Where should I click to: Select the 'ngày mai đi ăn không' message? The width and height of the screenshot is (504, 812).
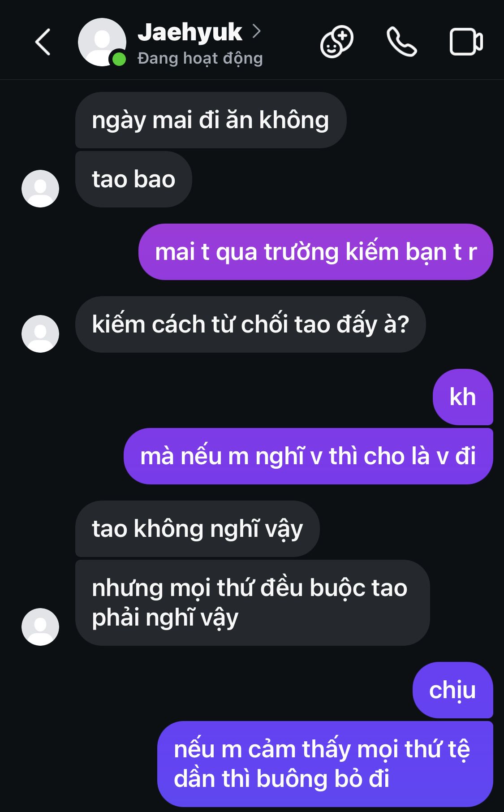pos(211,120)
